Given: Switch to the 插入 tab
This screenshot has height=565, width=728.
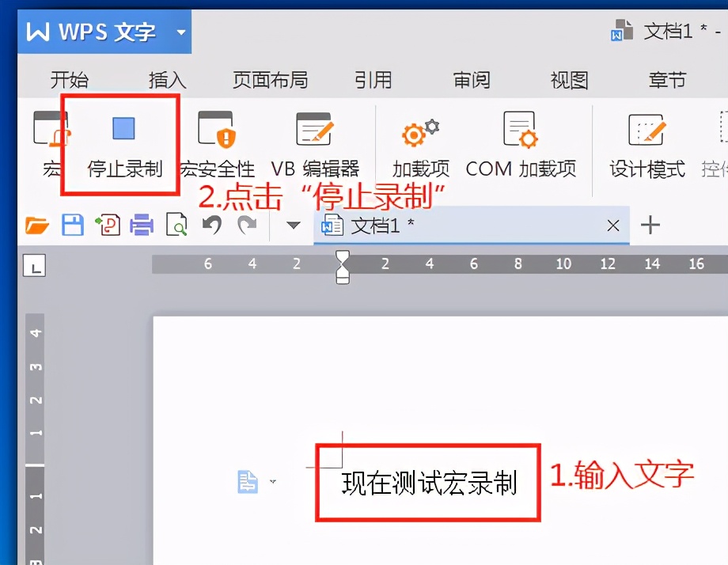Looking at the screenshot, I should pyautogui.click(x=168, y=80).
